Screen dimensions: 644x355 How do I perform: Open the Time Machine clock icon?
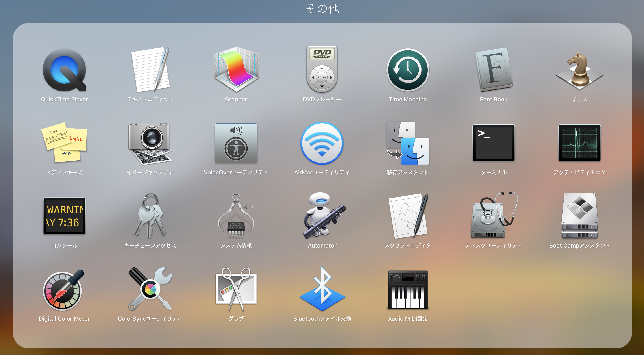point(408,70)
